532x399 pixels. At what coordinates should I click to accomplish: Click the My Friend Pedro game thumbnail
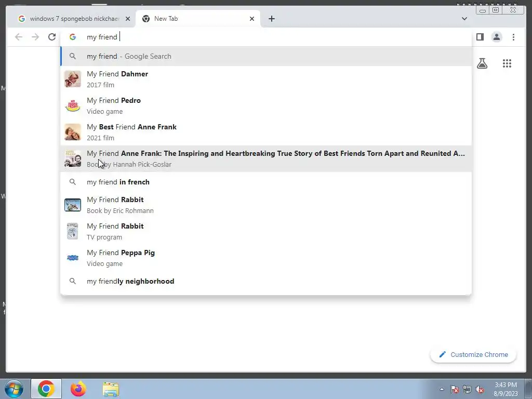pyautogui.click(x=73, y=105)
